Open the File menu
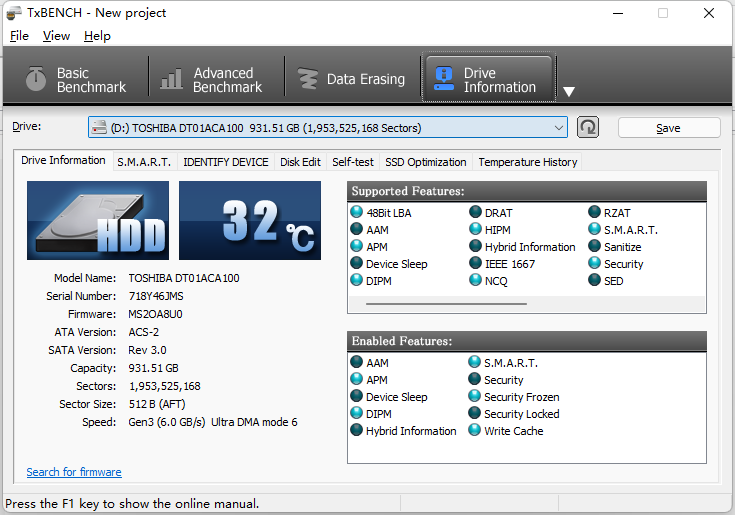This screenshot has width=735, height=515. point(19,36)
